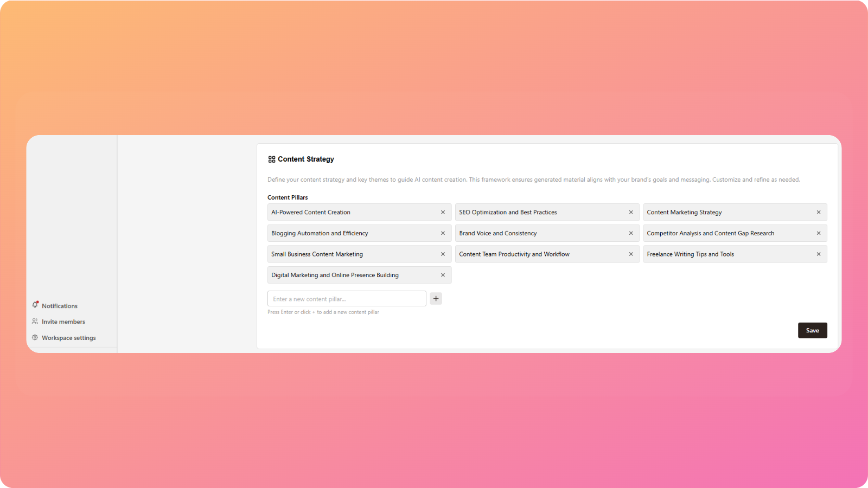Viewport: 868px width, 488px height.
Task: Focus the new content pillar input field
Action: (x=347, y=299)
